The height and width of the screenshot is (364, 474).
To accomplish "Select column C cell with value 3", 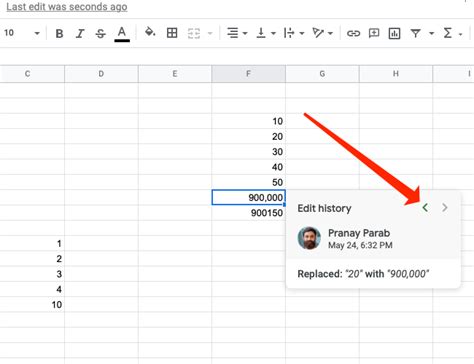I will [x=32, y=274].
